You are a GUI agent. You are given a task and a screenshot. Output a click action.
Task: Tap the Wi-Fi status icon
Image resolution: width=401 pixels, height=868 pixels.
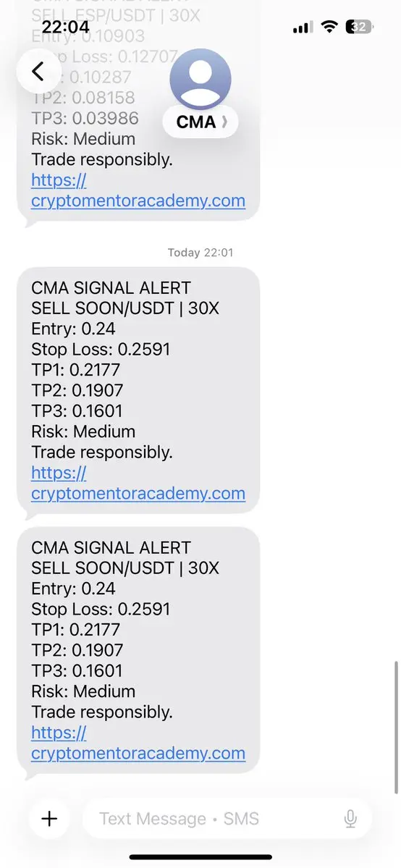[329, 27]
